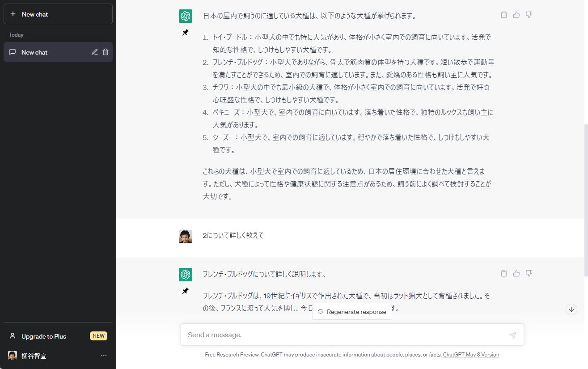The height and width of the screenshot is (369, 588).
Task: Pin the second ChatGPT response
Action: (185, 291)
